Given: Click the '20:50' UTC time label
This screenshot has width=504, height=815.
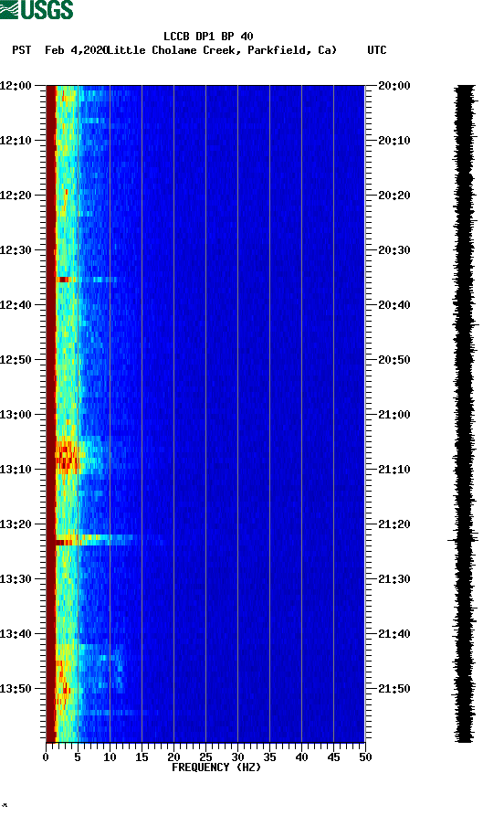Looking at the screenshot, I should [x=394, y=360].
